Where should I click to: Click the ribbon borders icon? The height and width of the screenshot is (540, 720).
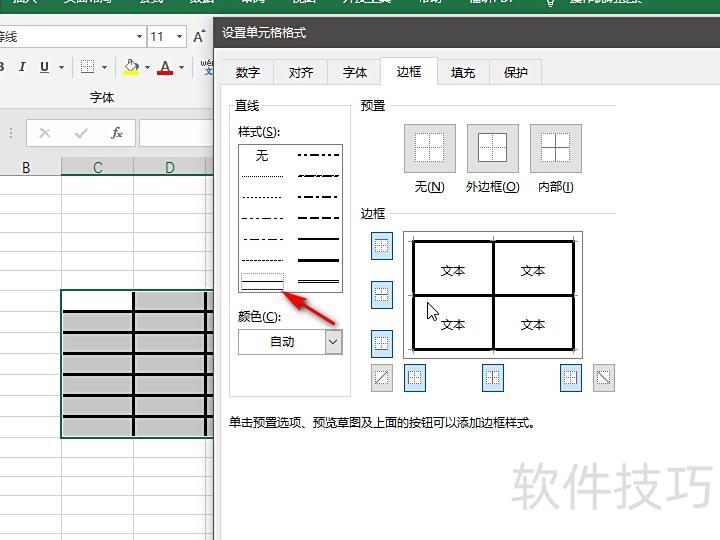(x=87, y=67)
